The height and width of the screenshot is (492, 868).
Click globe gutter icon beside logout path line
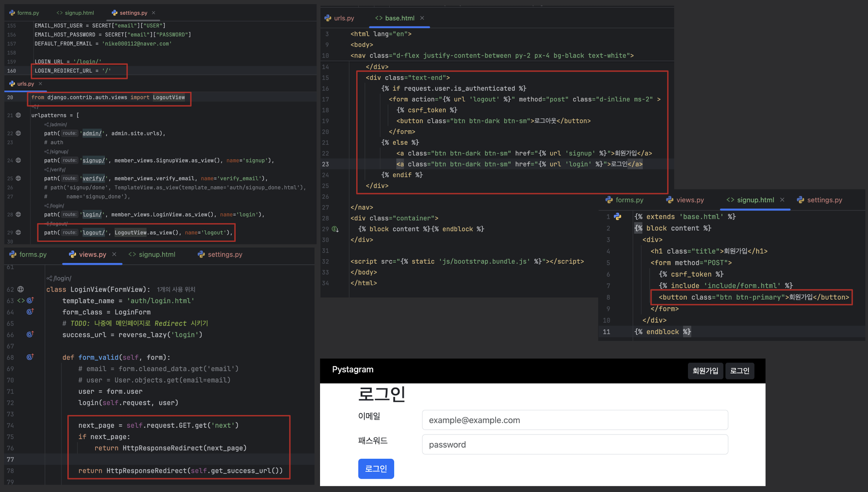(18, 233)
